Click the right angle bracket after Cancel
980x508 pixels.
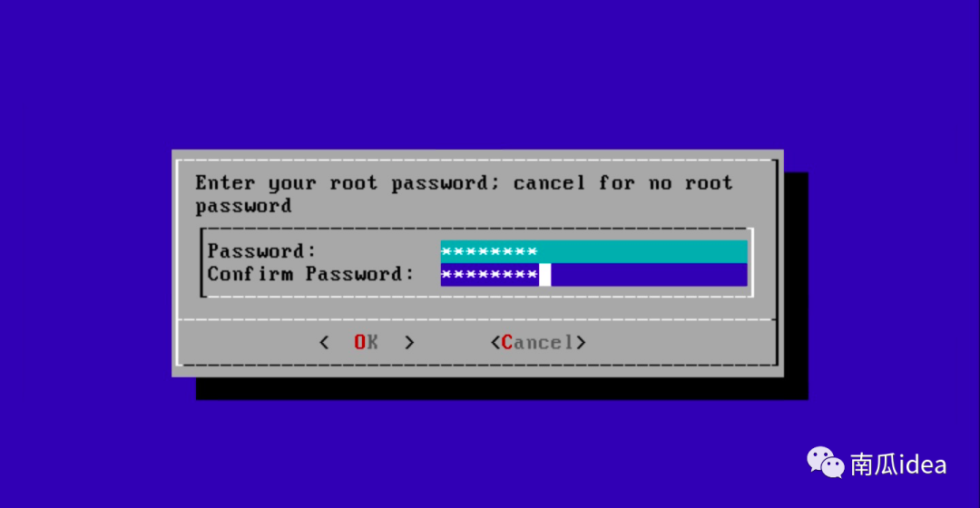(582, 342)
